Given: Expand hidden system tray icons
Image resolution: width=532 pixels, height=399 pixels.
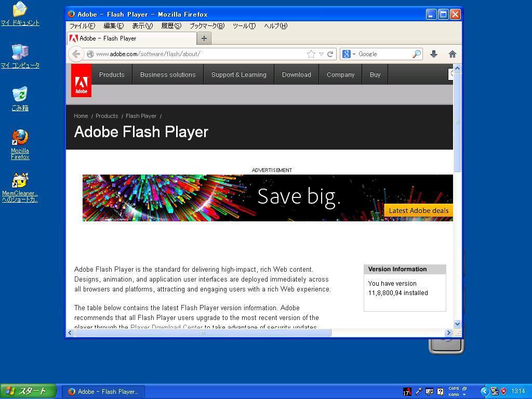Looking at the screenshot, I should point(484,391).
